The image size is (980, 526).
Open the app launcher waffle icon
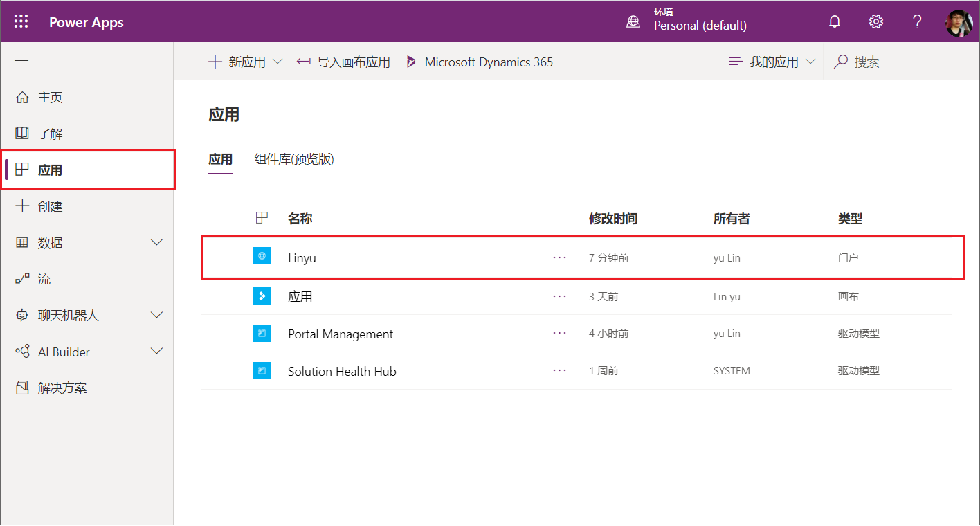point(21,21)
